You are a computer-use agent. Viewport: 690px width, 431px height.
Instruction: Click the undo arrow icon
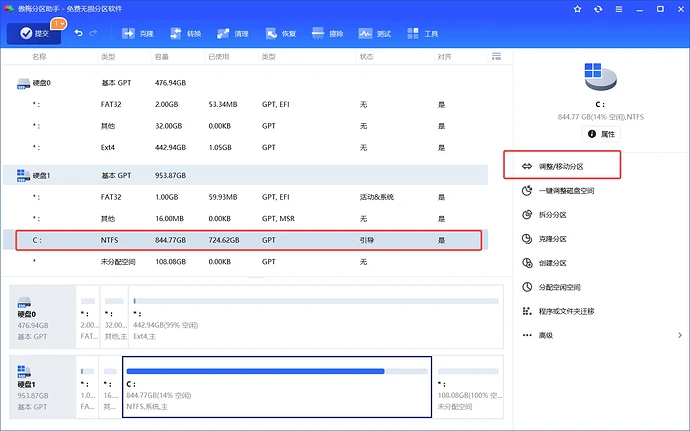click(x=79, y=34)
